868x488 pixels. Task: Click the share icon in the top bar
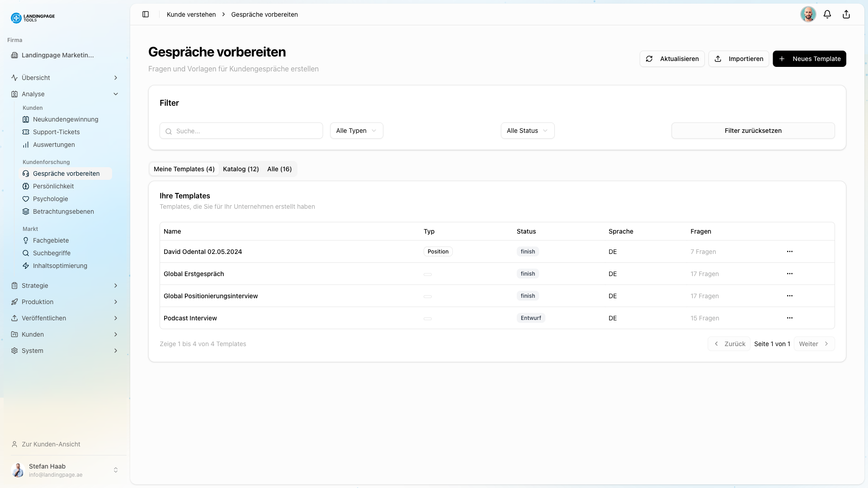(846, 14)
